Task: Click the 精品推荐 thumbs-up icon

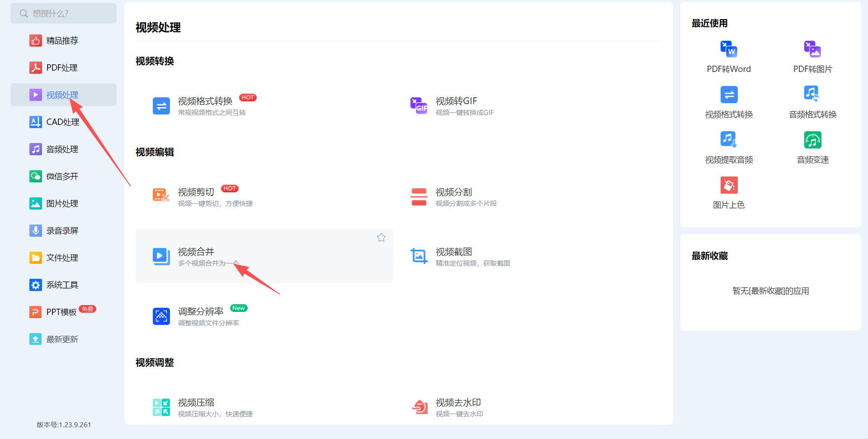Action: coord(35,41)
